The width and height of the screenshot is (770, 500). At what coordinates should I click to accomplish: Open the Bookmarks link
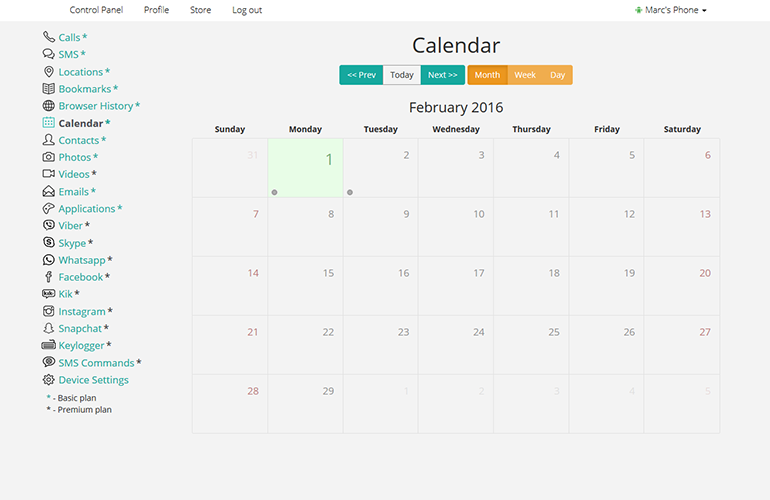pos(84,89)
